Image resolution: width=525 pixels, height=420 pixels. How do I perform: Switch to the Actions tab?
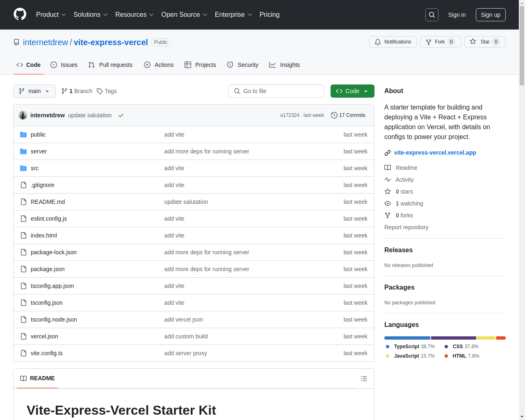pos(159,65)
